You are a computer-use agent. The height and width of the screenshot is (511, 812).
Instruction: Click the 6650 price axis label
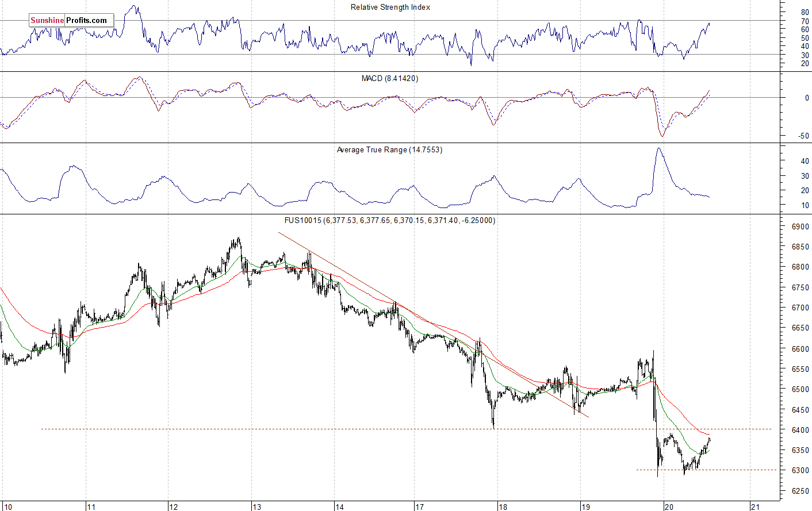point(800,328)
